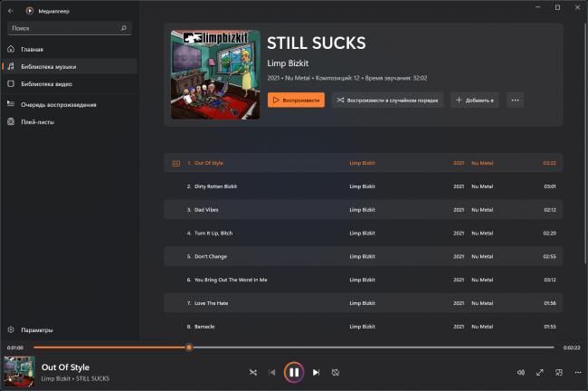
Task: Open Библиотека музыки section
Action: click(x=70, y=66)
